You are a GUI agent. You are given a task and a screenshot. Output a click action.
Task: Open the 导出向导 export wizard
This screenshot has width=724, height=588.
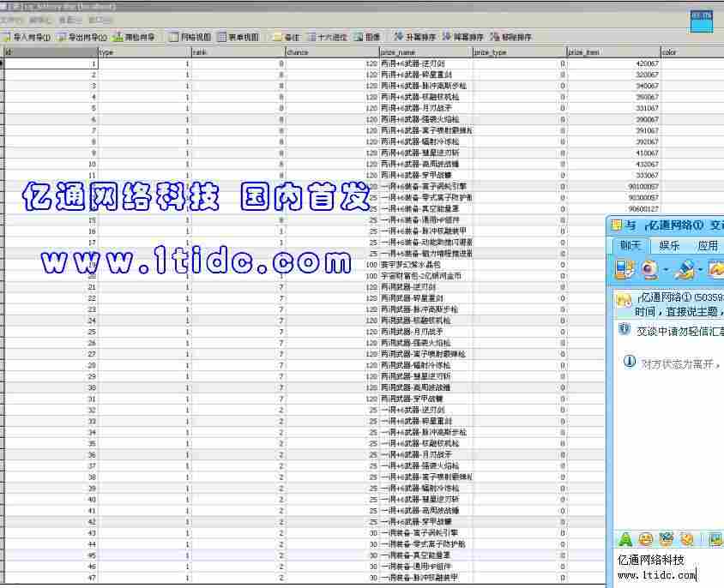click(x=81, y=37)
